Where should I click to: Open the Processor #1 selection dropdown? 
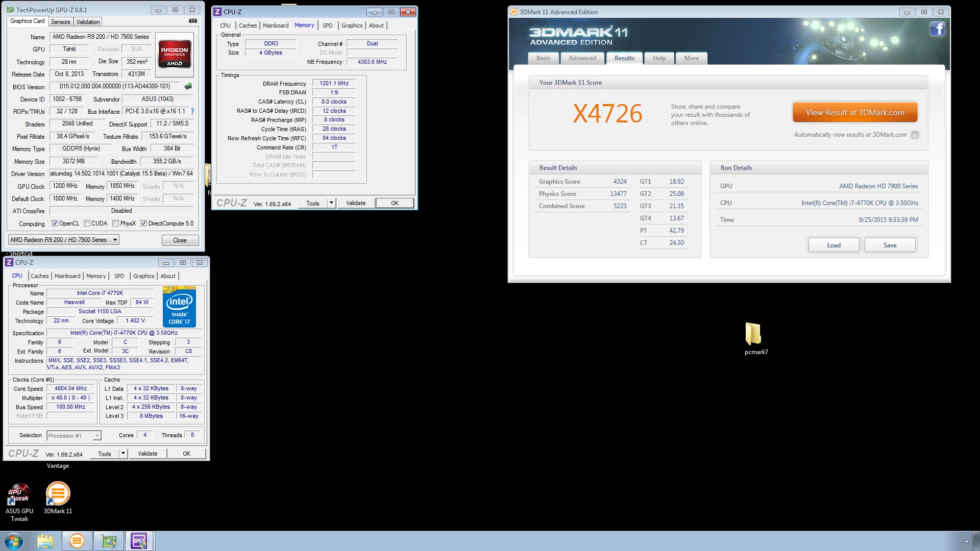pyautogui.click(x=74, y=436)
